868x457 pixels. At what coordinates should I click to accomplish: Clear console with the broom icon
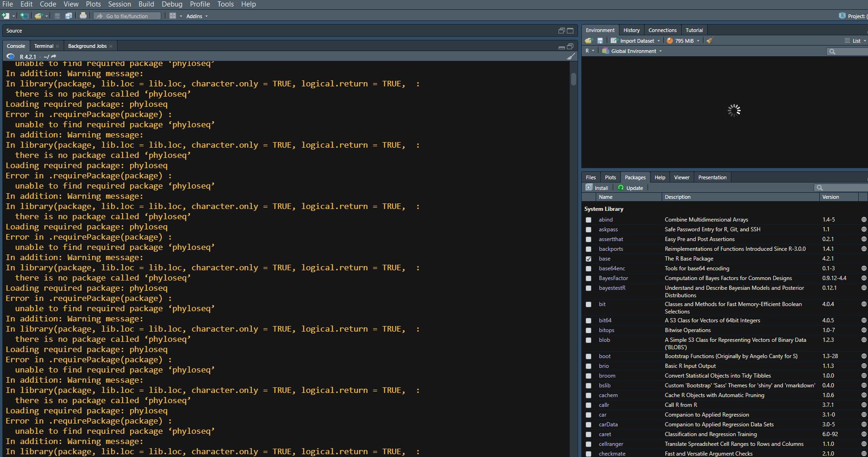[x=571, y=57]
